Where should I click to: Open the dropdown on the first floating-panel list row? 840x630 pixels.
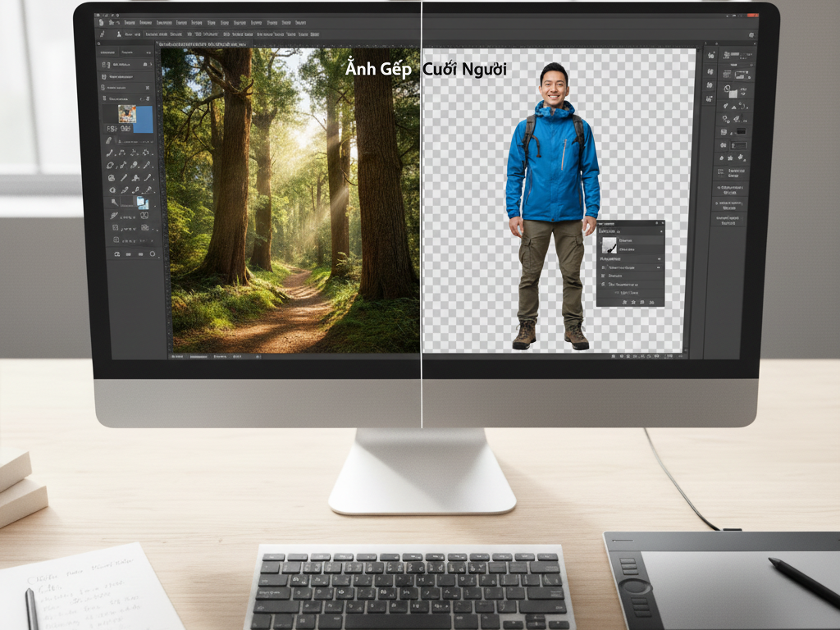tap(658, 267)
